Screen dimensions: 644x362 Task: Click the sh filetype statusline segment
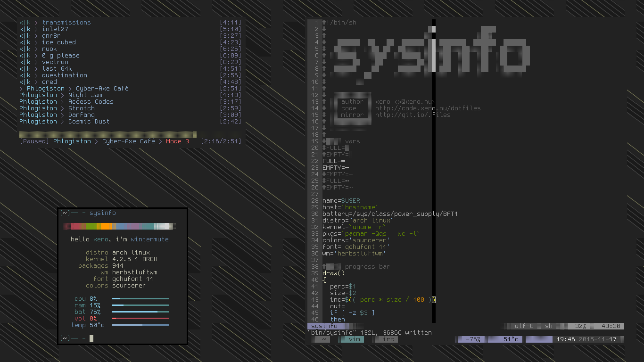click(549, 326)
